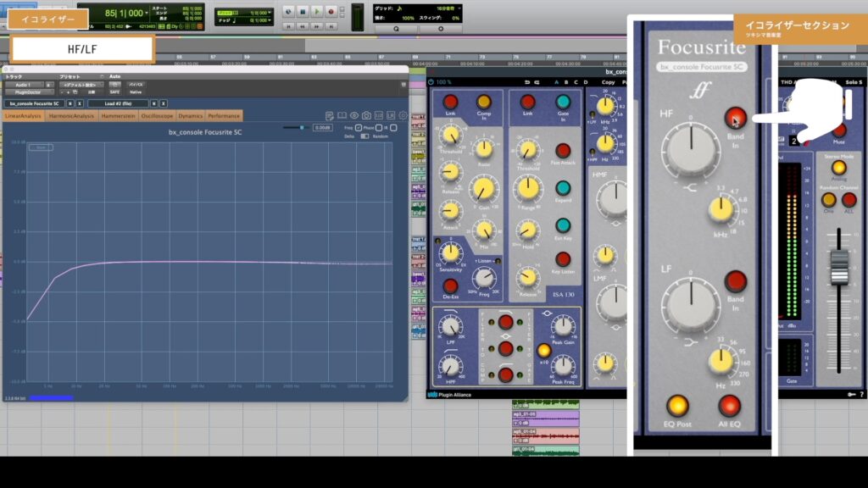Viewport: 868px width, 488px height.
Task: Toggle the Gate In button
Action: pyautogui.click(x=563, y=102)
